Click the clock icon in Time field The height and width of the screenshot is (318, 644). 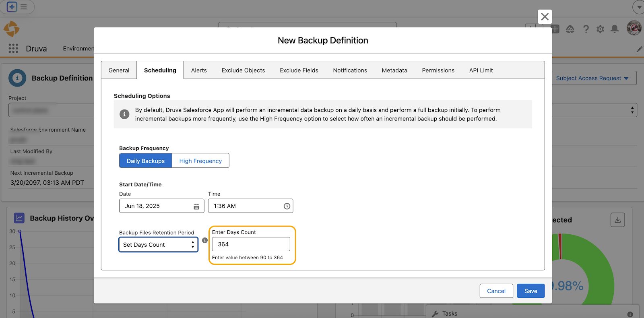click(x=287, y=206)
